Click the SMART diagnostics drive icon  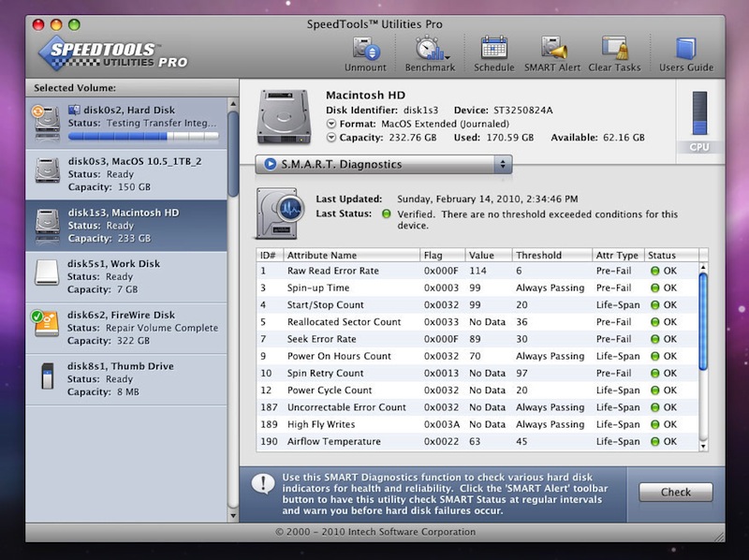tap(278, 213)
